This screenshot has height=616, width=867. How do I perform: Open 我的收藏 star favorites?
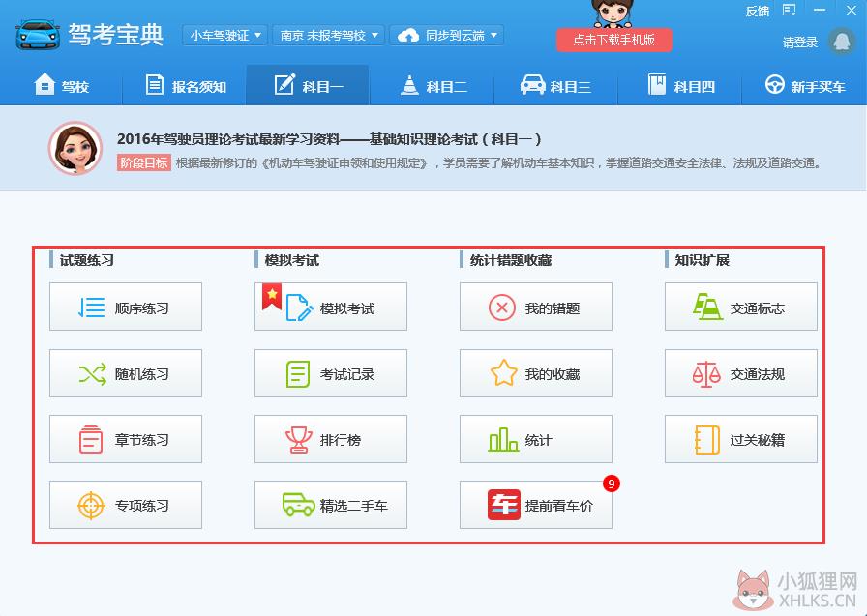coord(536,373)
